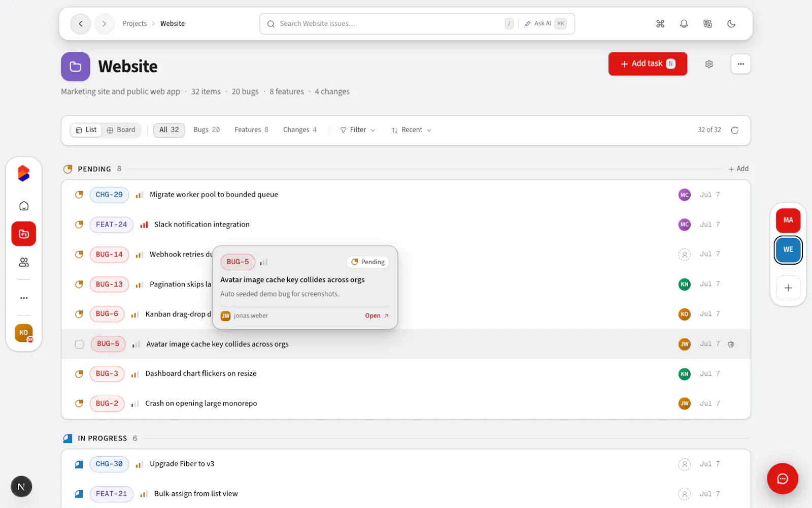Switch to Board view
812x508 pixels.
pyautogui.click(x=121, y=130)
